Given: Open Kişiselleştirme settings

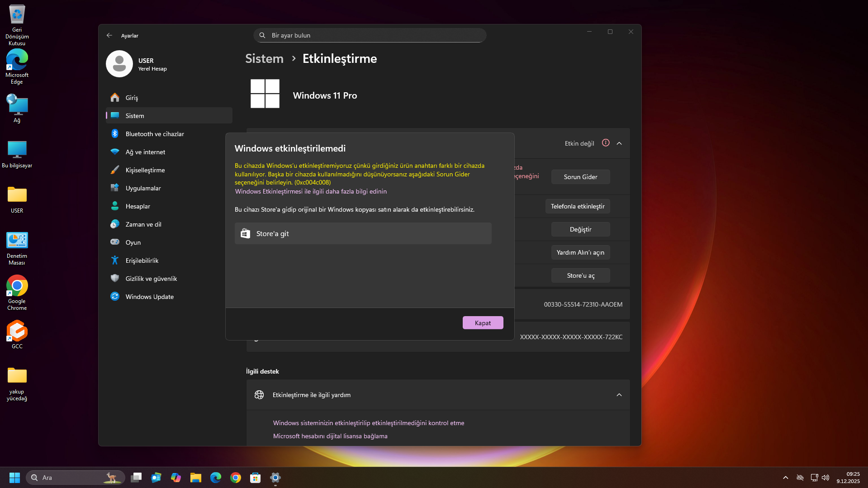Looking at the screenshot, I should click(169, 170).
